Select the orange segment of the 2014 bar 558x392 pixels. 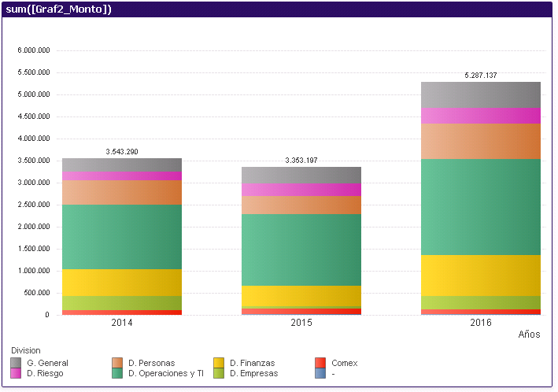pos(122,192)
